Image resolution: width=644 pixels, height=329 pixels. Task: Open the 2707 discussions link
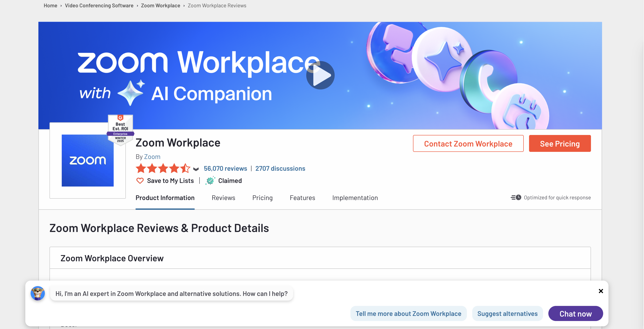tap(280, 168)
